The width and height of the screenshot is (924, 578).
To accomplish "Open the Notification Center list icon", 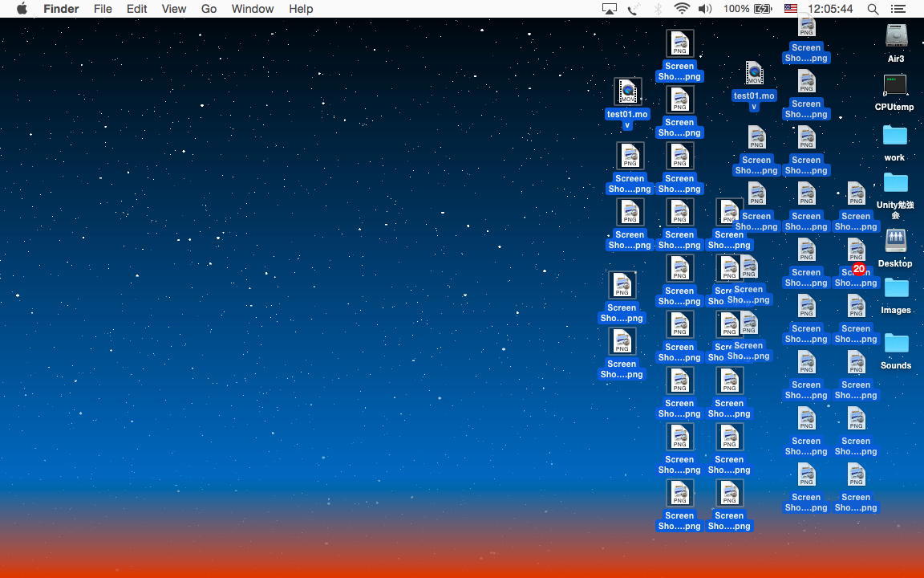I will 898,9.
